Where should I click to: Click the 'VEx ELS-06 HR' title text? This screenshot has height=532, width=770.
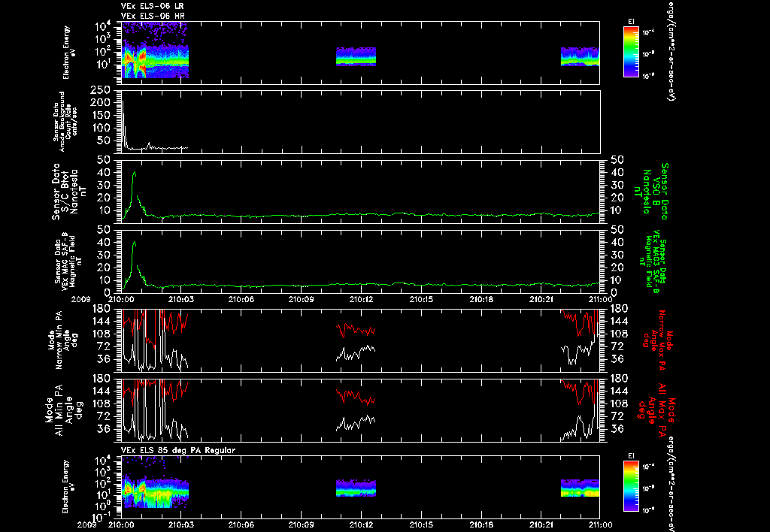153,17
